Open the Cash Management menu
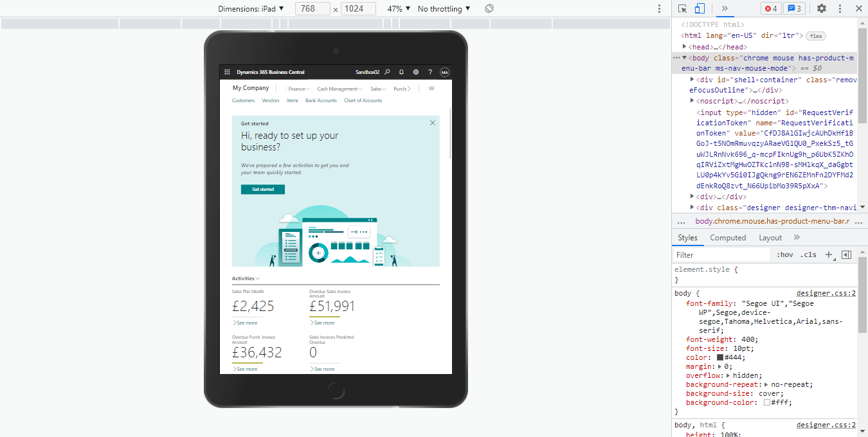This screenshot has height=437, width=868. click(338, 88)
